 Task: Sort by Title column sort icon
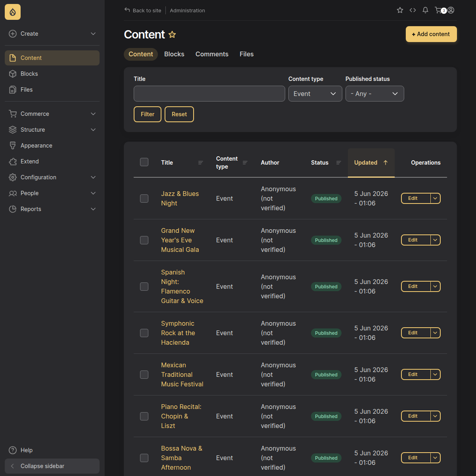201,163
